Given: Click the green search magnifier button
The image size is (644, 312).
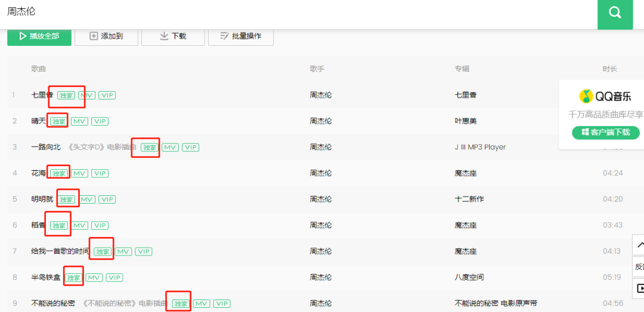Looking at the screenshot, I should pyautogui.click(x=615, y=13).
